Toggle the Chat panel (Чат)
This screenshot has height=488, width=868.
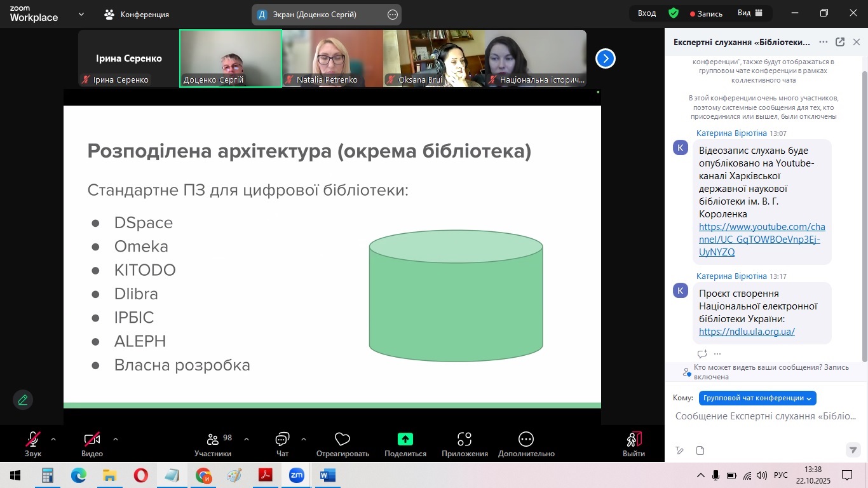pos(282,440)
